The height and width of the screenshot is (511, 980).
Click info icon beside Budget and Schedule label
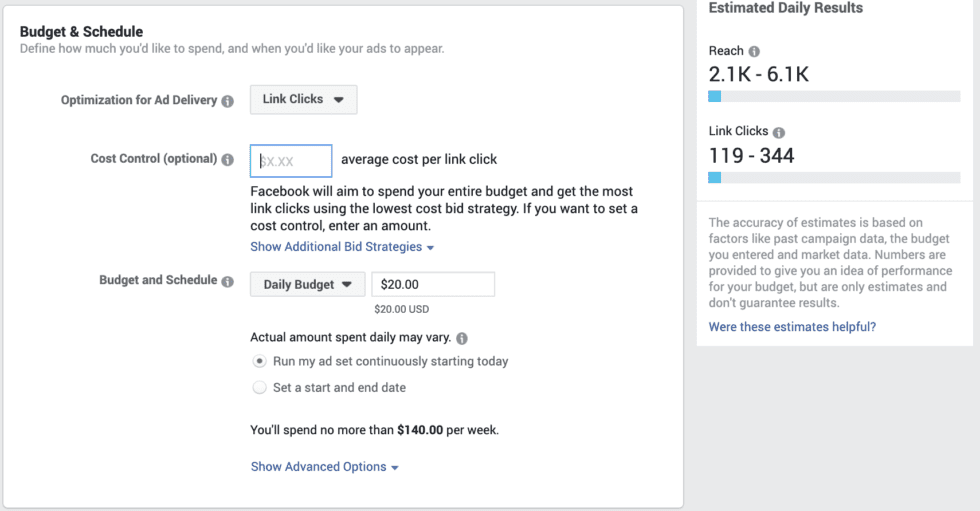click(228, 281)
